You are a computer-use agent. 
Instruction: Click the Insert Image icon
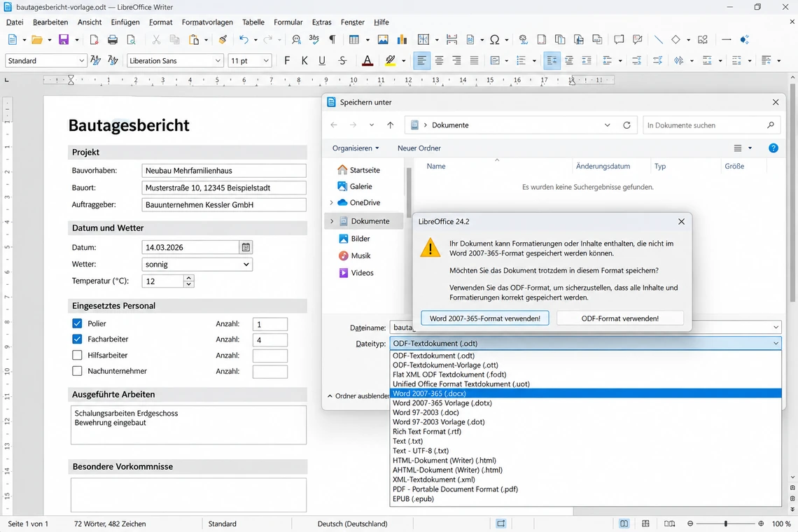coord(383,40)
